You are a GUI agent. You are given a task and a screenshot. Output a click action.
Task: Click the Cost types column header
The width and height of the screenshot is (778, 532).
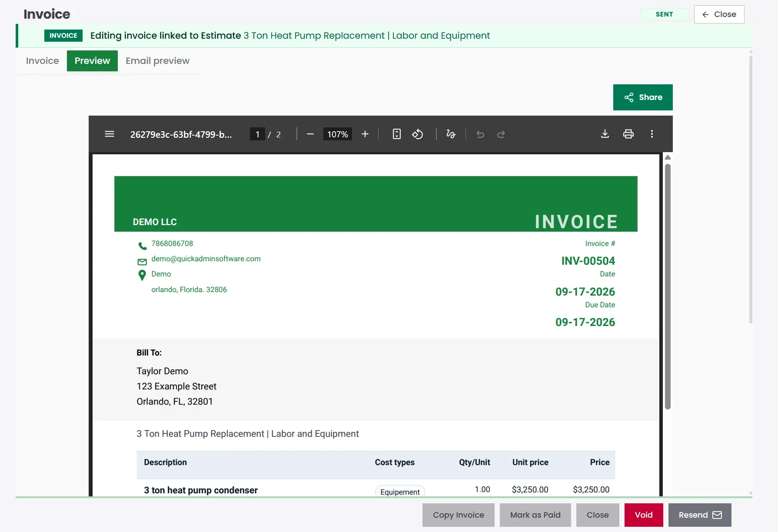[x=395, y=462]
